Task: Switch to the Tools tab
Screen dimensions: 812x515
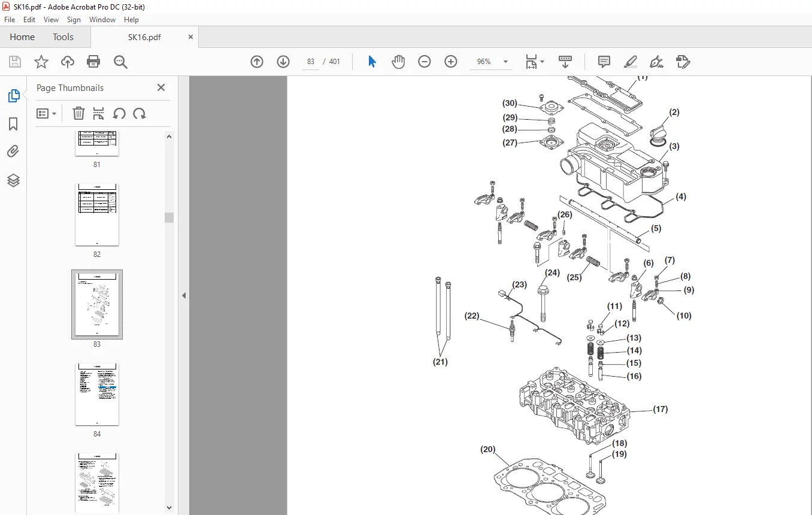Action: coord(63,37)
